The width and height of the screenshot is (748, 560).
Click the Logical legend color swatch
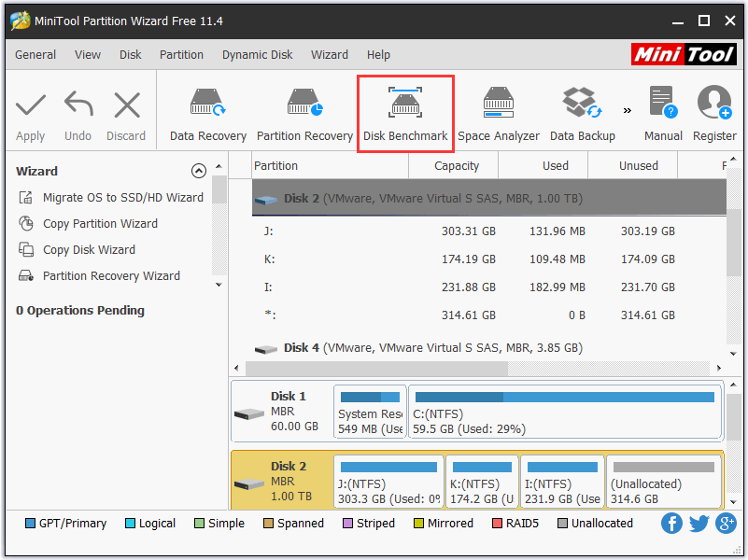(x=130, y=524)
